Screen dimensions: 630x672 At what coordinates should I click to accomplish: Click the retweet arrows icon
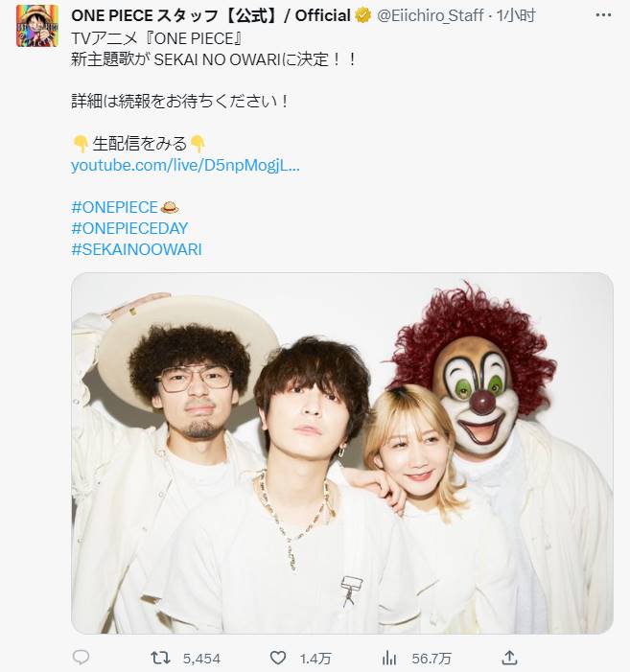point(160,658)
